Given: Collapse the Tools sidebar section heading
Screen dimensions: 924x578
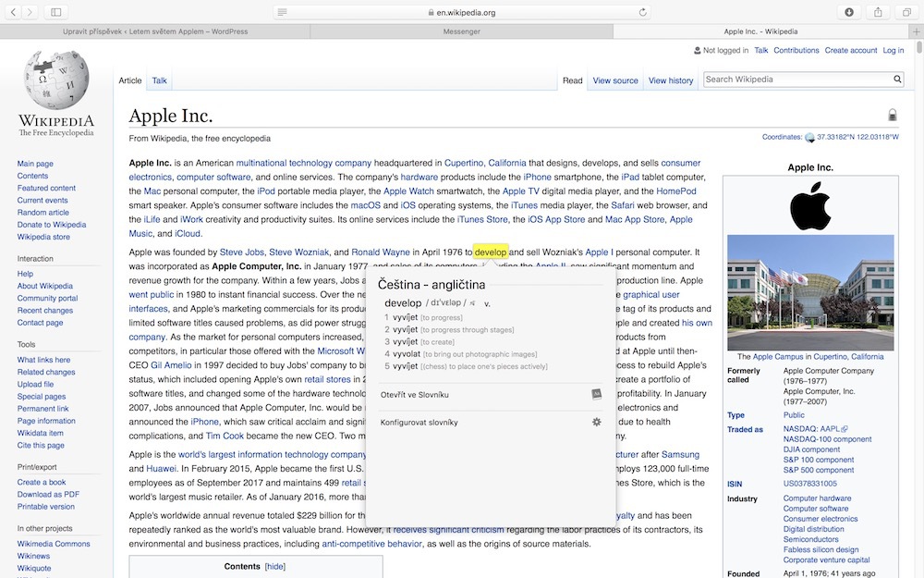Looking at the screenshot, I should 26,344.
